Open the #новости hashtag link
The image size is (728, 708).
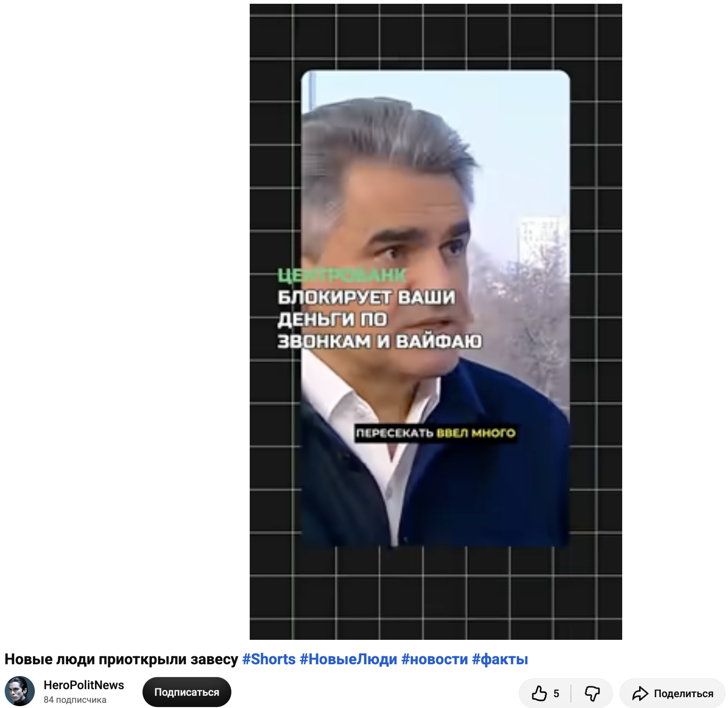pyautogui.click(x=435, y=659)
